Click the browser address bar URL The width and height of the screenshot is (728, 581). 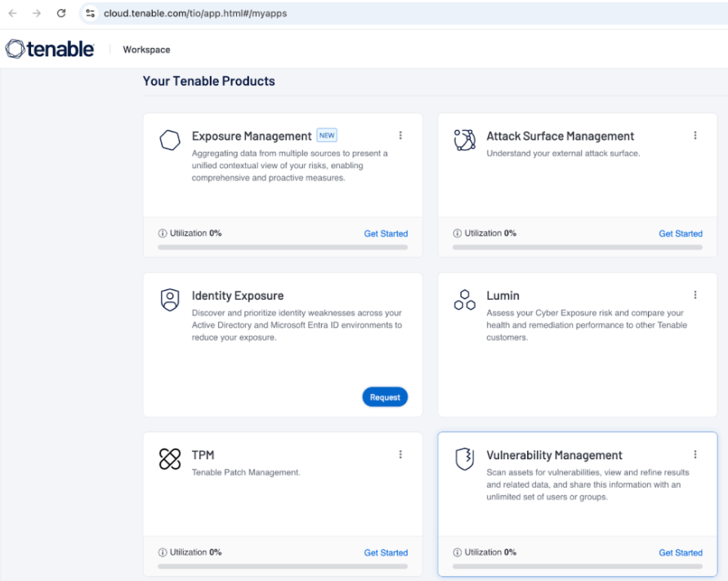pyautogui.click(x=194, y=13)
